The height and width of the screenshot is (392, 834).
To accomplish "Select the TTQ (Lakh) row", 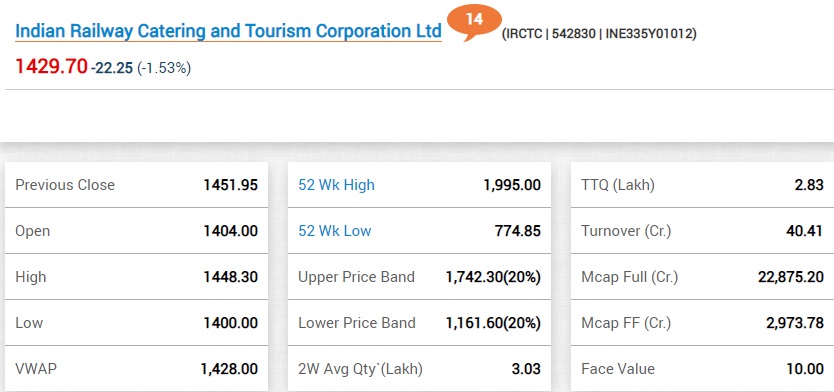I will 702,185.
